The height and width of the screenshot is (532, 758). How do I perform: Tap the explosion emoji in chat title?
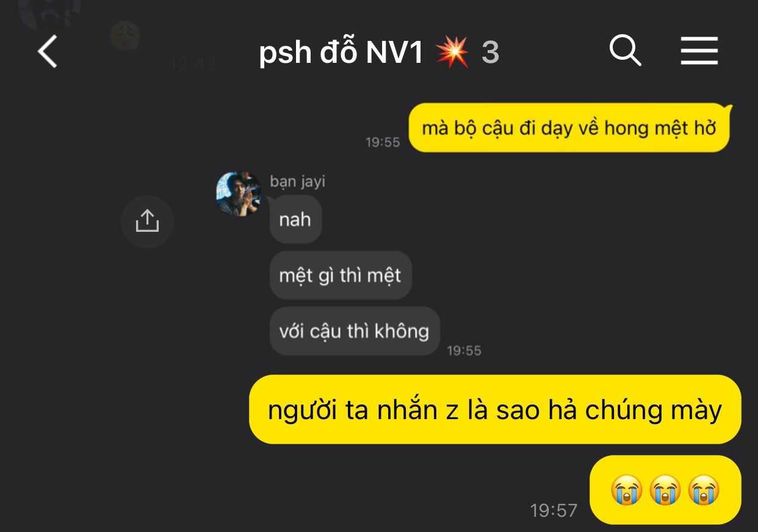pyautogui.click(x=452, y=52)
